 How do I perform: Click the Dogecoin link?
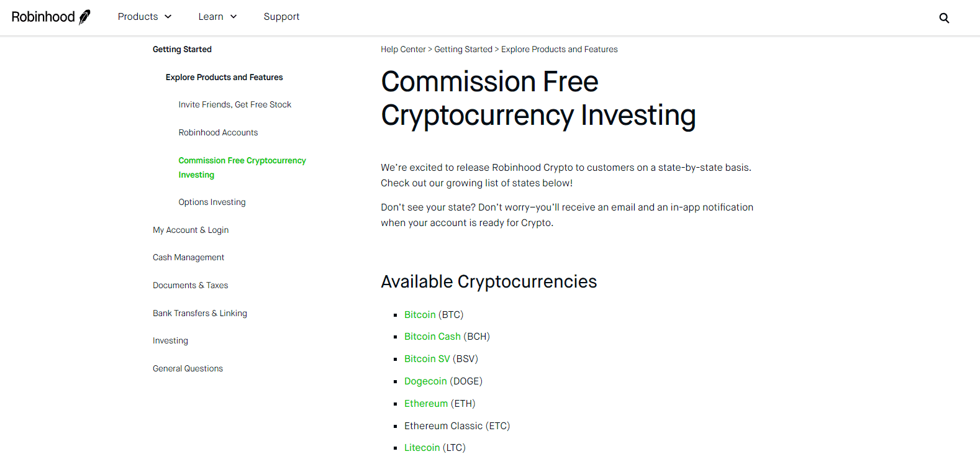425,381
